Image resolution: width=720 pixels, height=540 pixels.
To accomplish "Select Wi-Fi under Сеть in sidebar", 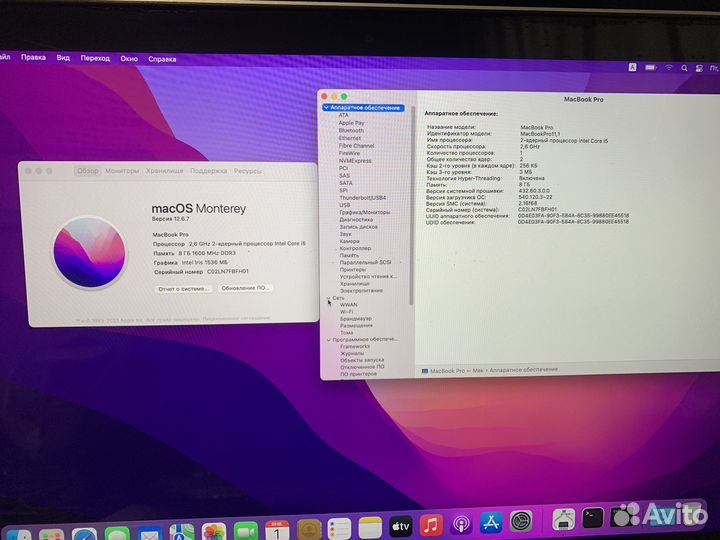I will tap(347, 312).
